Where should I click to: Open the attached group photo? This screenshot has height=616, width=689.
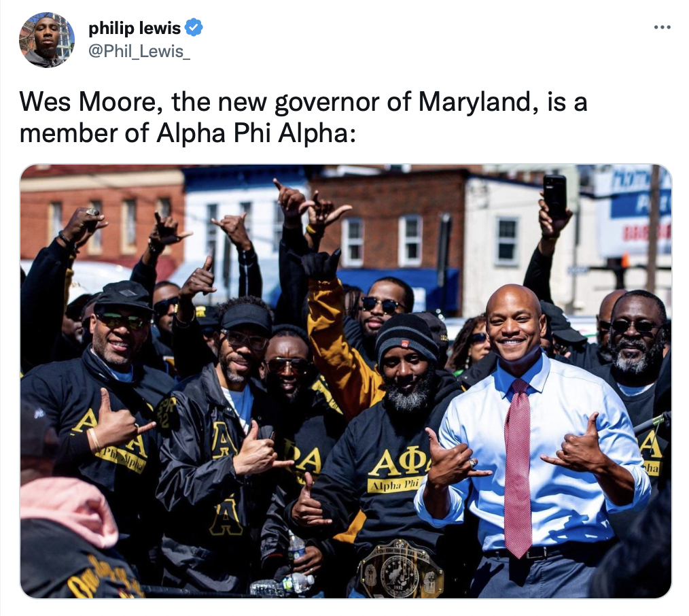click(x=346, y=381)
